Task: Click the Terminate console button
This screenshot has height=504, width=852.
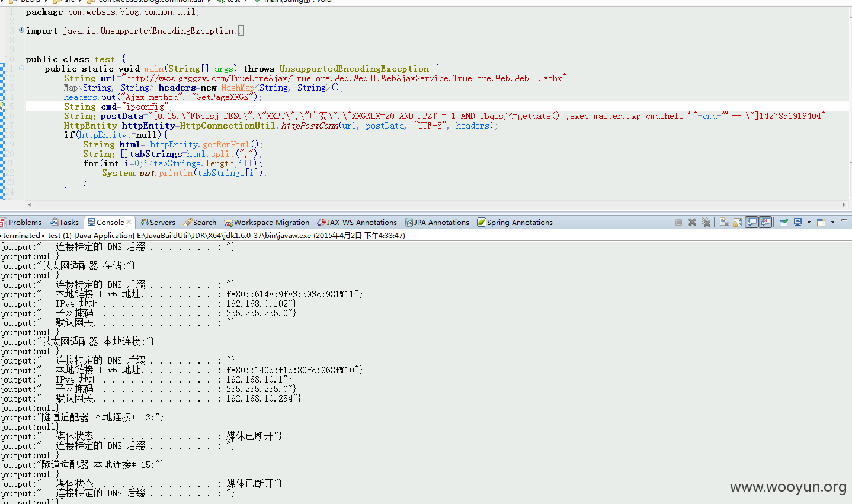Action: pos(678,223)
